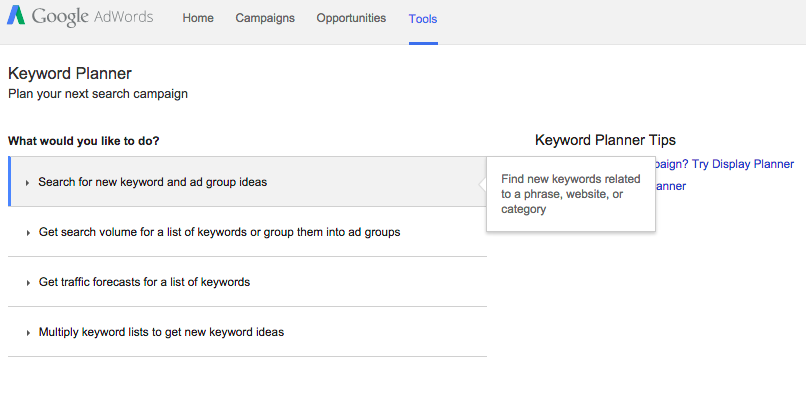Expand arrow beside Get traffic forecasts
The width and height of the screenshot is (806, 418).
[x=28, y=283]
